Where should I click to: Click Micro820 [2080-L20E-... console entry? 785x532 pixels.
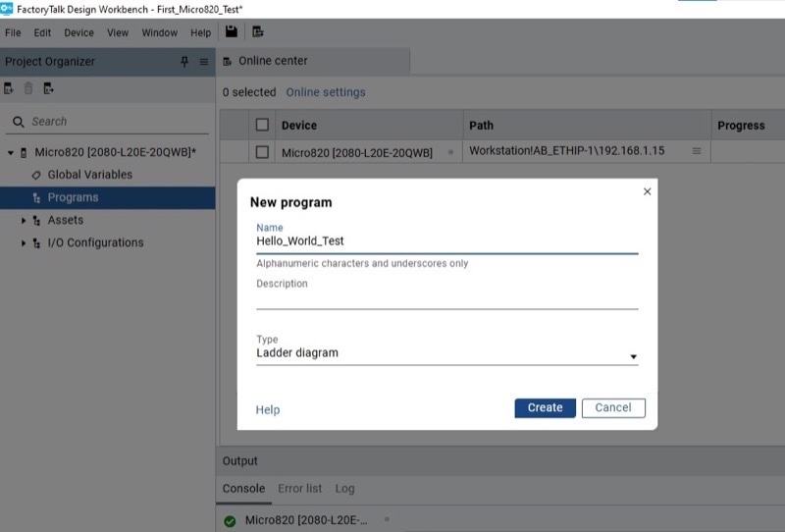click(306, 520)
